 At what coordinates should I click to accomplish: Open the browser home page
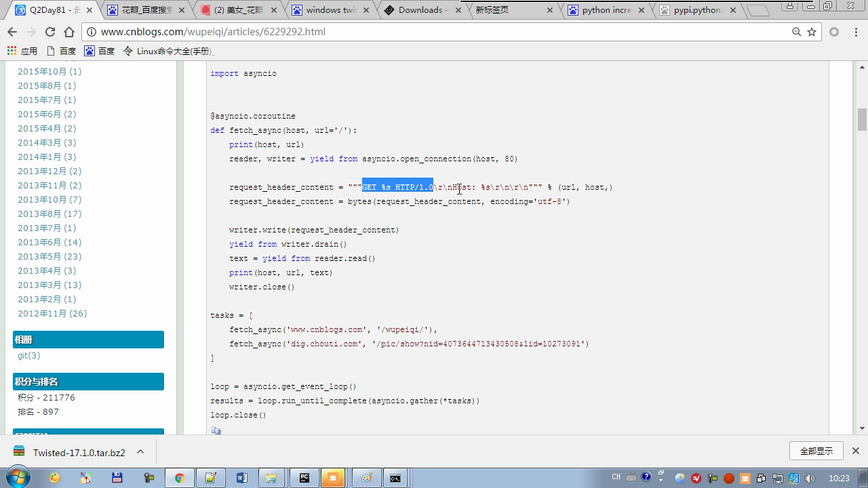coord(69,32)
